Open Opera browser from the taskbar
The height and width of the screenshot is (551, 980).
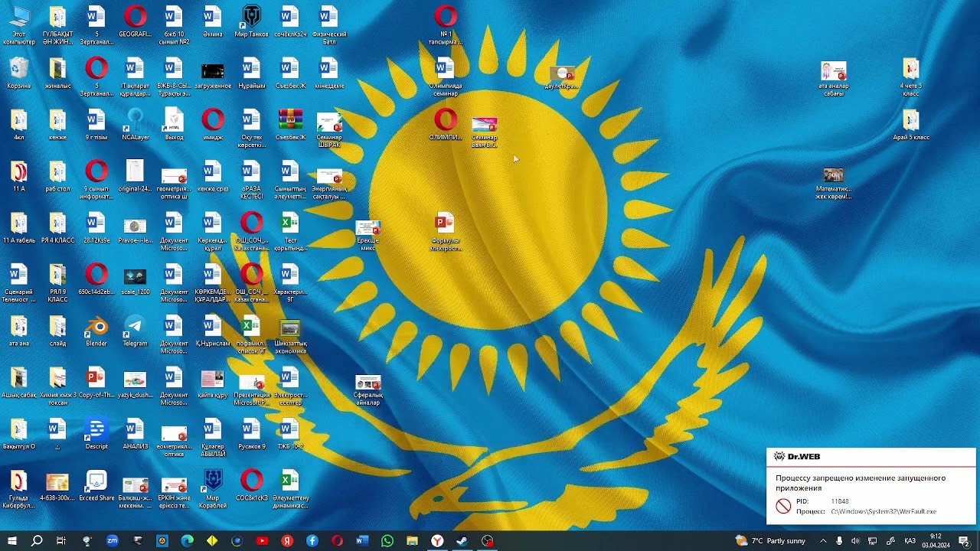337,541
